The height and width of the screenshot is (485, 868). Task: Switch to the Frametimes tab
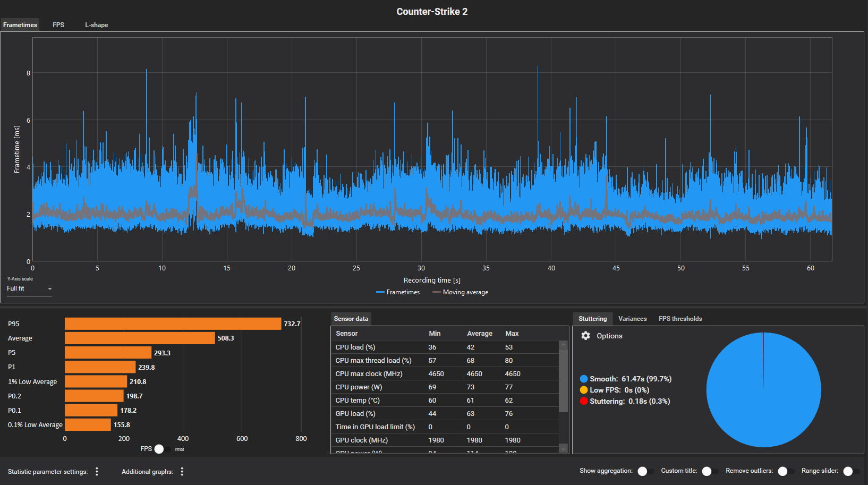pyautogui.click(x=20, y=25)
